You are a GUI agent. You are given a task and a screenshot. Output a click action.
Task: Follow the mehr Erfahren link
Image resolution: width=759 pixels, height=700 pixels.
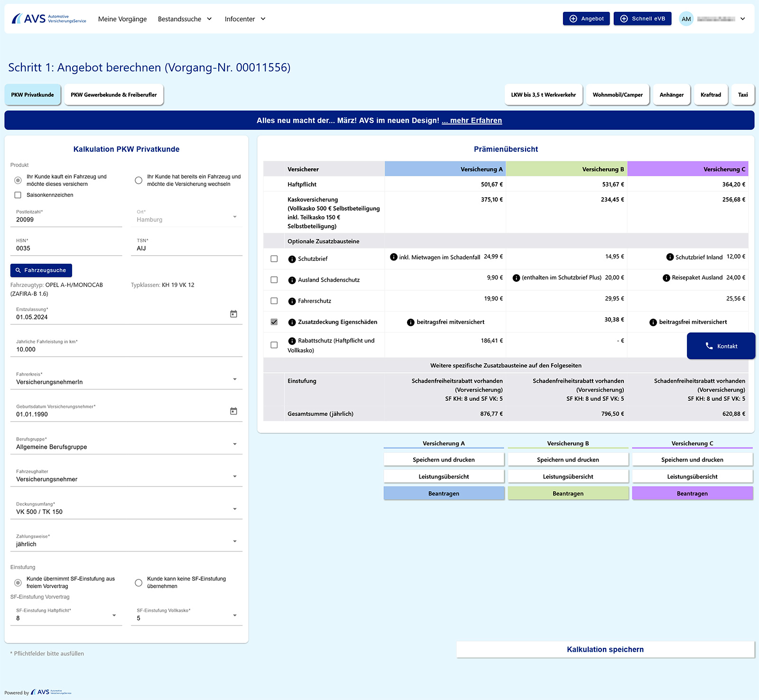coord(472,120)
